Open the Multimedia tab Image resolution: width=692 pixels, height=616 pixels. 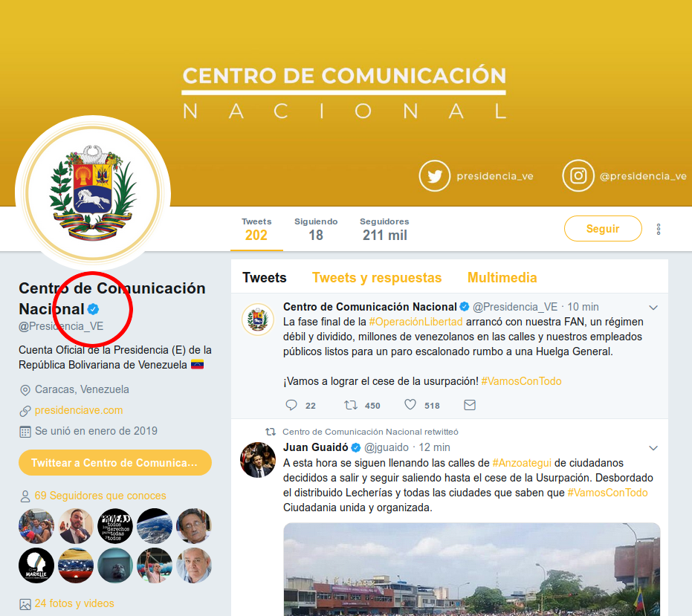coord(502,278)
